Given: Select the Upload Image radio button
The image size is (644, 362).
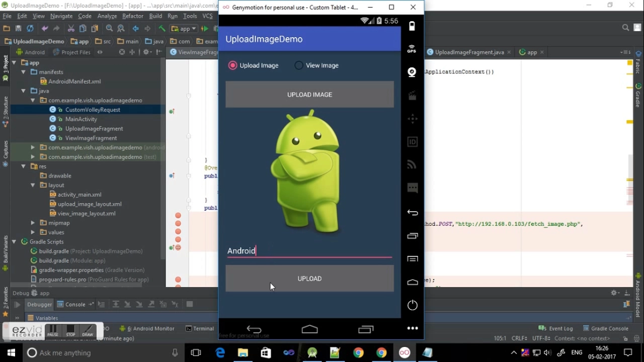Looking at the screenshot, I should point(232,65).
